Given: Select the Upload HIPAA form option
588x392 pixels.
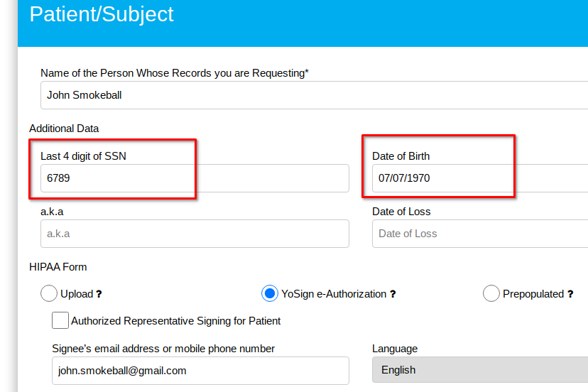Looking at the screenshot, I should [49, 293].
